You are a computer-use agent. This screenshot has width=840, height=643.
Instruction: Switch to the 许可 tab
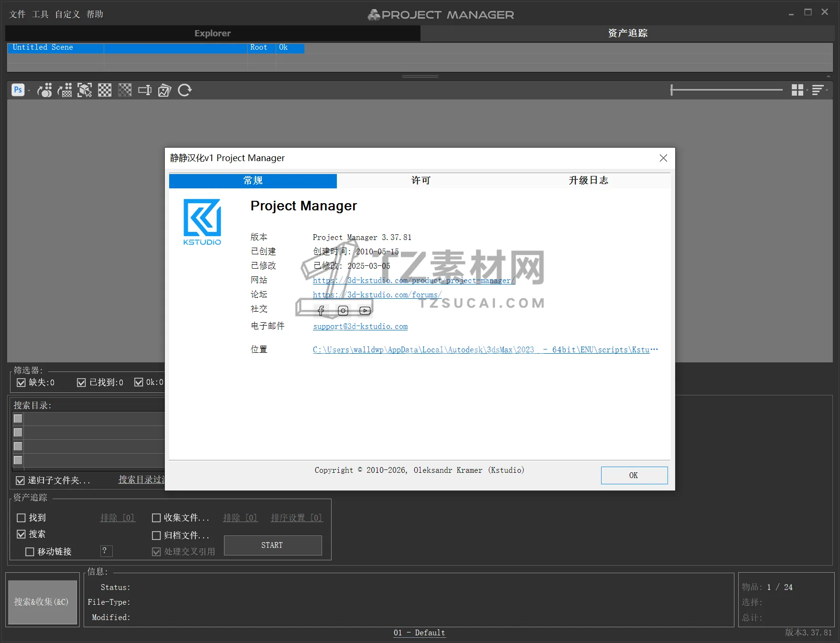(420, 181)
